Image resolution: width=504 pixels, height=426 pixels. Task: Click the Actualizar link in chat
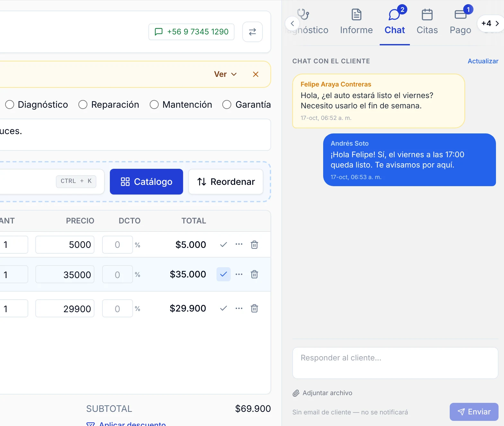tap(483, 61)
